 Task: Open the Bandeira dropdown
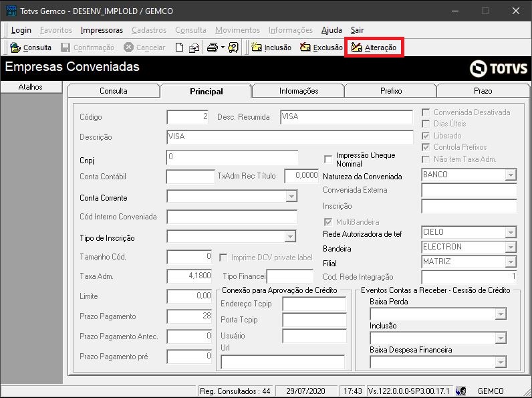click(511, 247)
